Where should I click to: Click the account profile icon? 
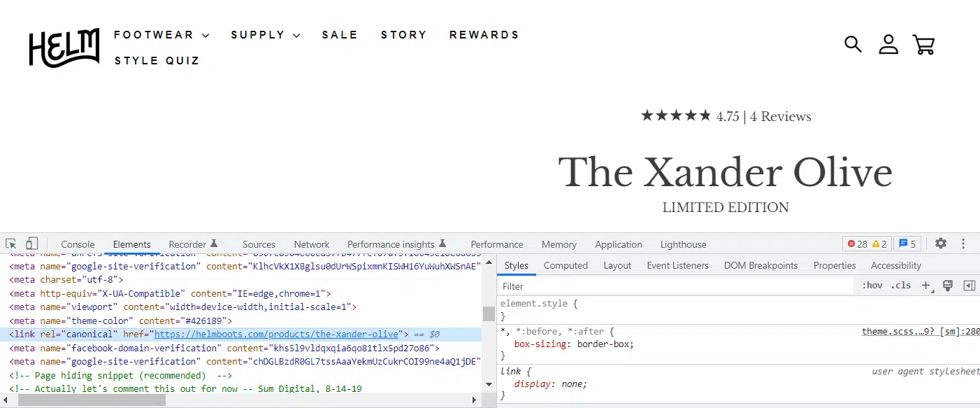point(888,43)
